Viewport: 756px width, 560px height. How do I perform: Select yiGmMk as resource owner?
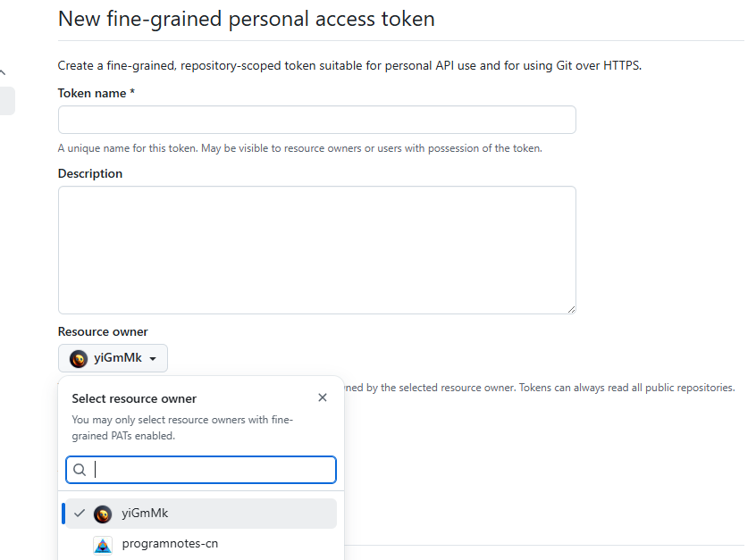(x=145, y=514)
